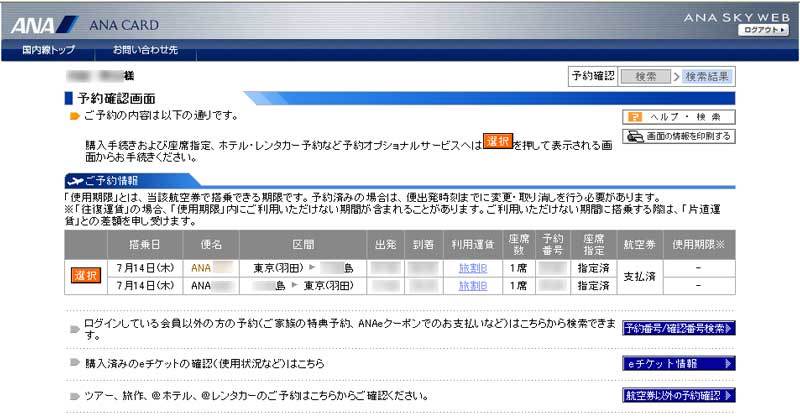The height and width of the screenshot is (419, 800).
Task: Click the printer icon to print screen info
Action: [x=634, y=136]
